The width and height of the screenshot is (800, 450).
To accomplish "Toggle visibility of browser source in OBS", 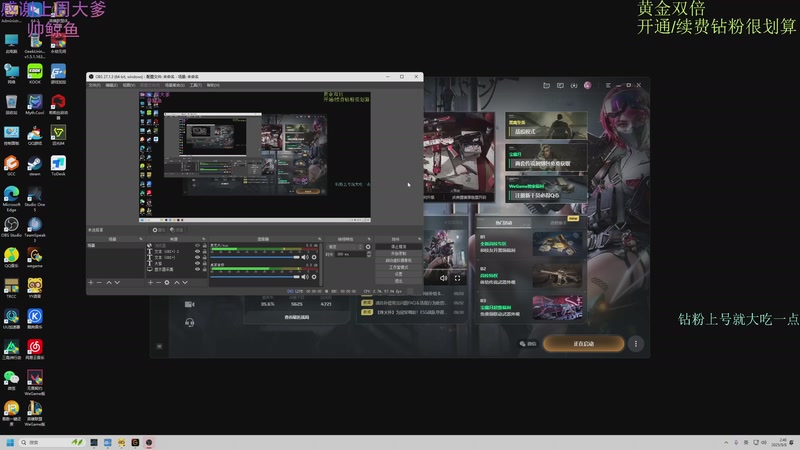I will [x=197, y=245].
